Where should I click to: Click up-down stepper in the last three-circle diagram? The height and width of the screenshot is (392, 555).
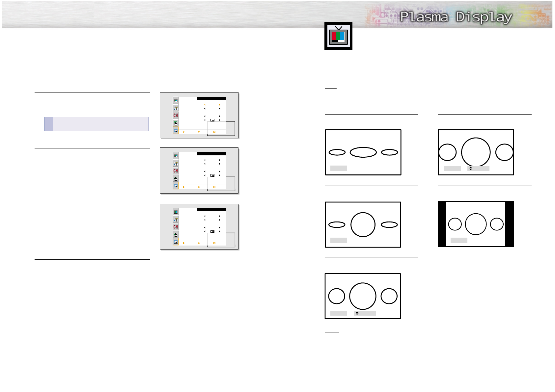[357, 313]
